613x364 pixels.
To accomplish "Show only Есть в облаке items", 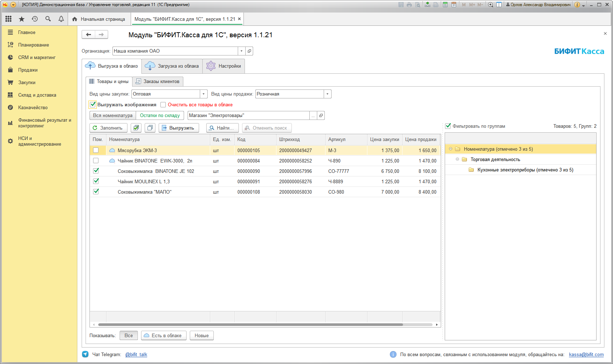I will pos(164,336).
